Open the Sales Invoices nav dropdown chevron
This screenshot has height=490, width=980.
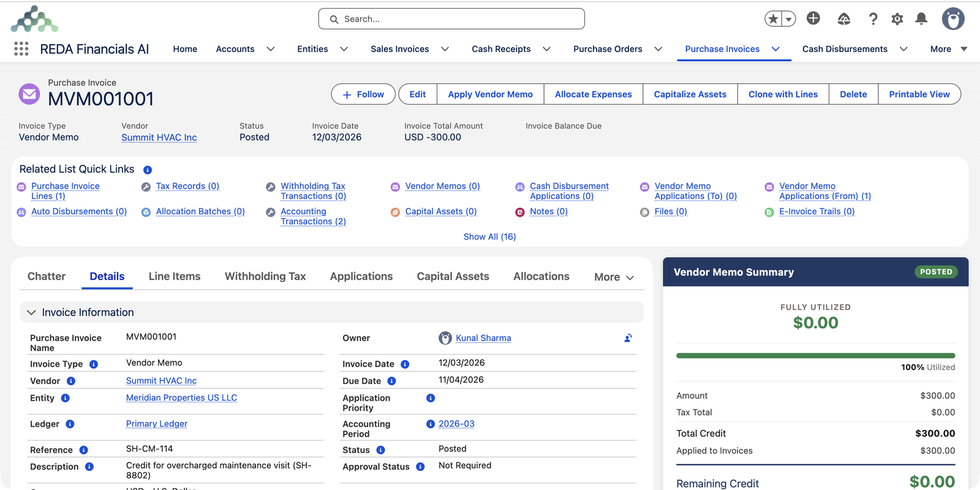coord(445,49)
